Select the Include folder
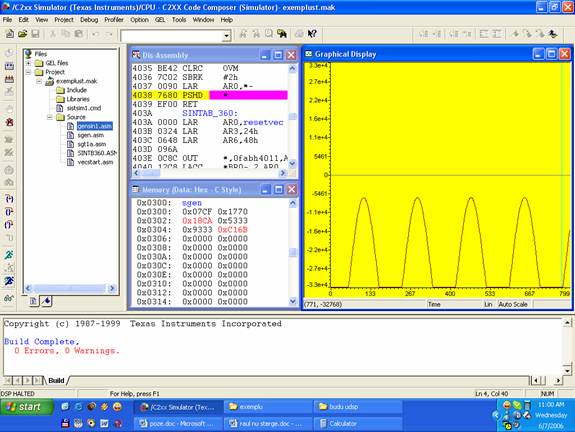This screenshot has height=432, width=575. [x=77, y=90]
